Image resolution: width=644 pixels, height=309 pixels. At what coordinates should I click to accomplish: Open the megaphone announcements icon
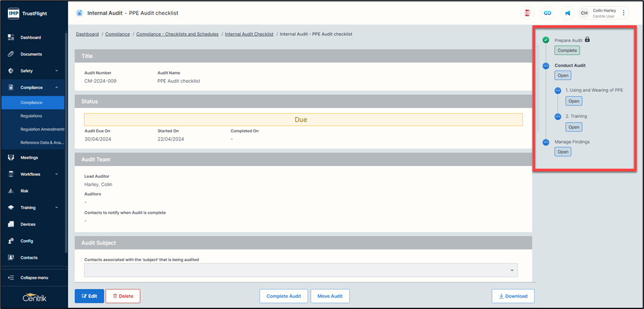coord(567,13)
